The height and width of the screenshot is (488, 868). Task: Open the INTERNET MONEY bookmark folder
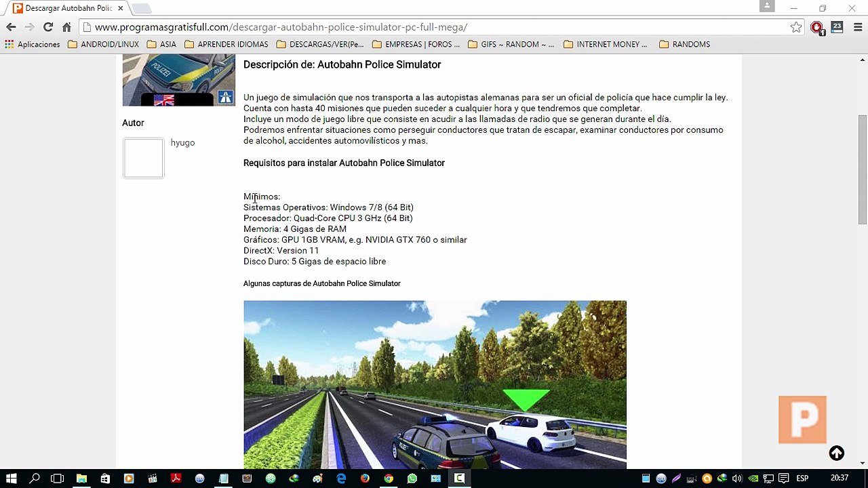pos(605,44)
